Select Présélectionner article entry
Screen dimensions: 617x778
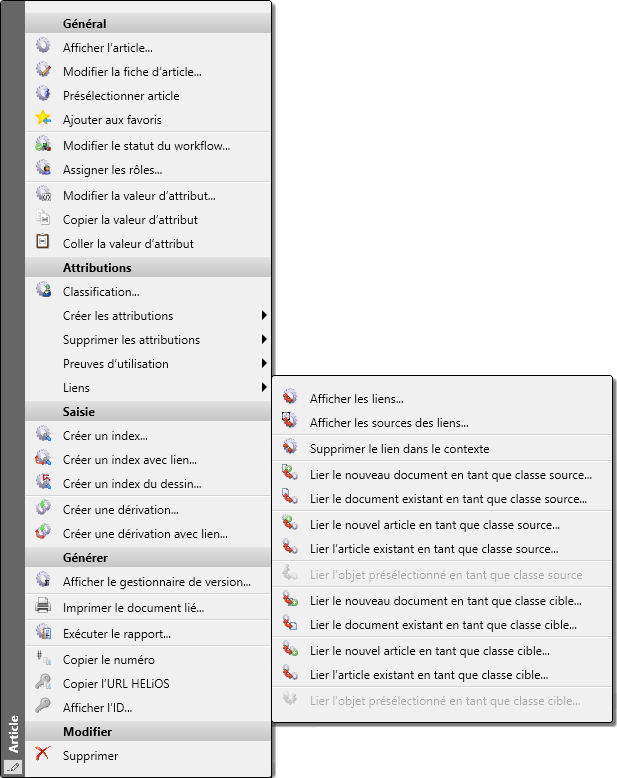(x=148, y=95)
